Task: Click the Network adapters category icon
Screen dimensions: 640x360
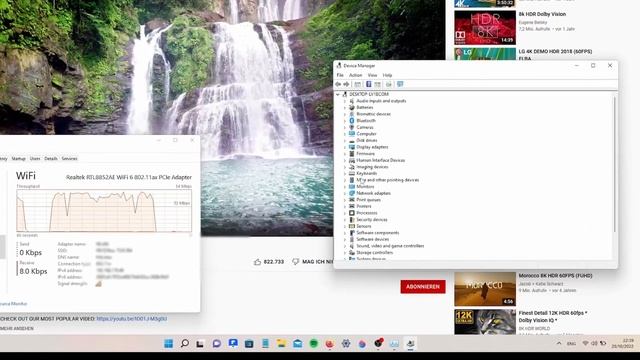Action: 352,193
